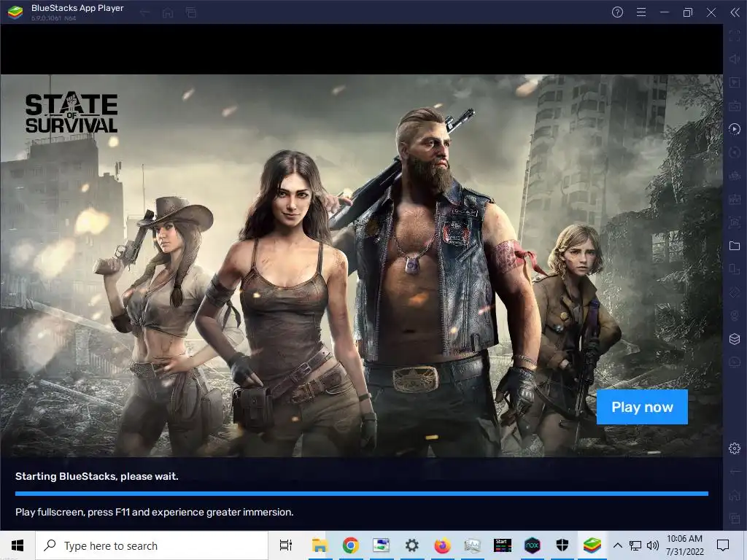747x560 pixels.
Task: Click the dimmed circular rewind icon in sidebar
Action: tap(734, 152)
